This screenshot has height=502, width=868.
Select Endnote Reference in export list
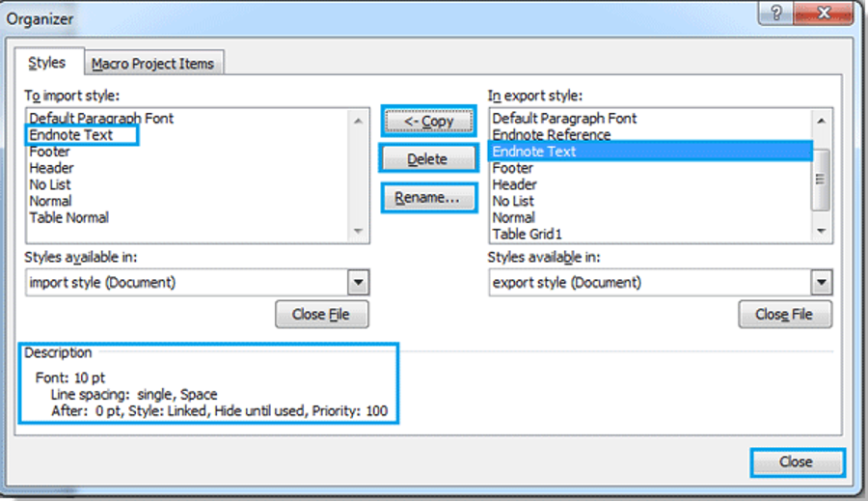point(552,135)
